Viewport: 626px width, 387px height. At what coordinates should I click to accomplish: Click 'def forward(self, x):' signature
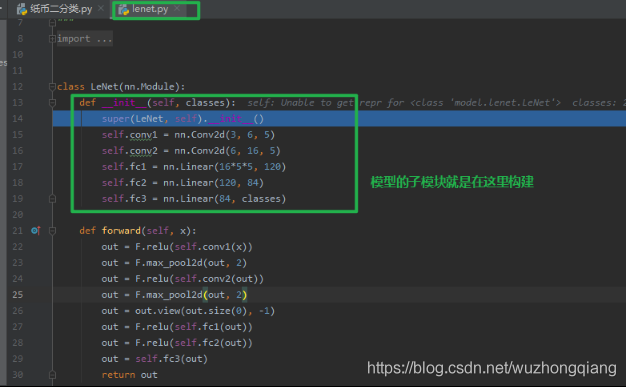[138, 230]
